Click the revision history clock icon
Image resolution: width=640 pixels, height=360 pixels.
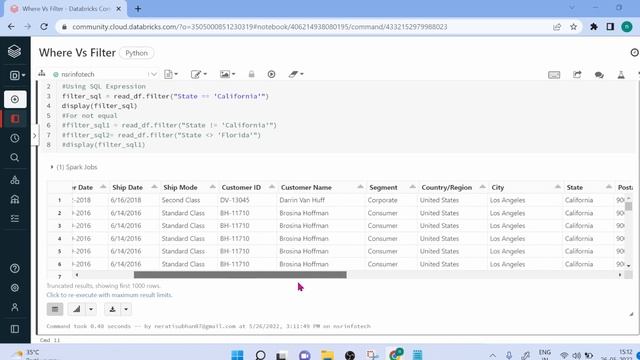[635, 53]
